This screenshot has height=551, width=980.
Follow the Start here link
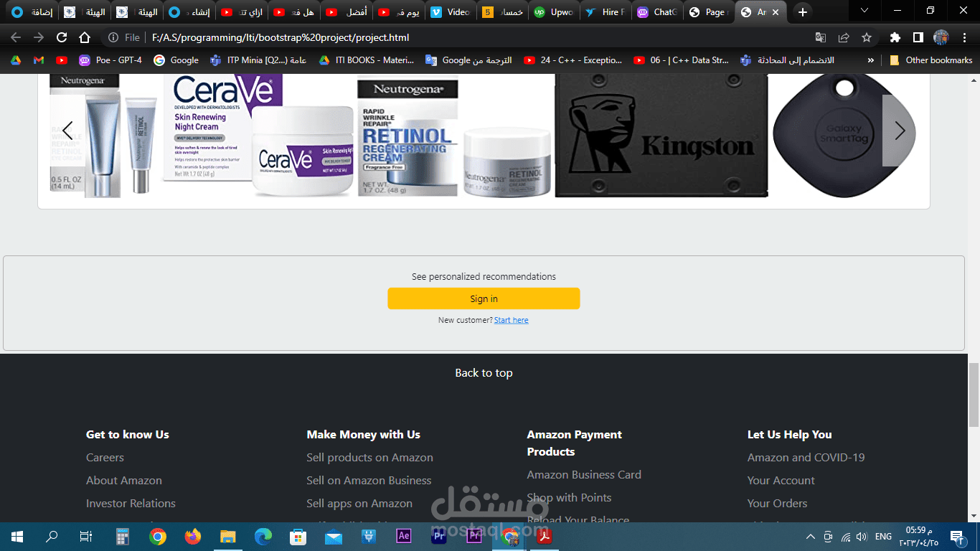pyautogui.click(x=511, y=320)
